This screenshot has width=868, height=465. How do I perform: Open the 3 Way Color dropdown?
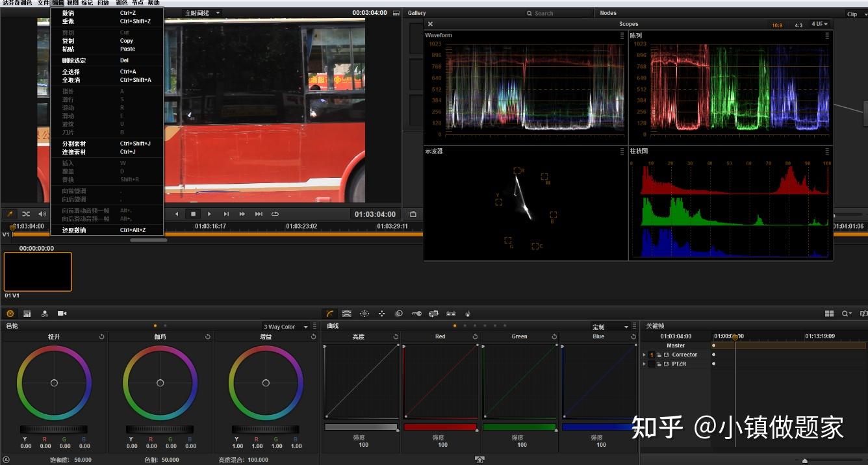[x=285, y=327]
